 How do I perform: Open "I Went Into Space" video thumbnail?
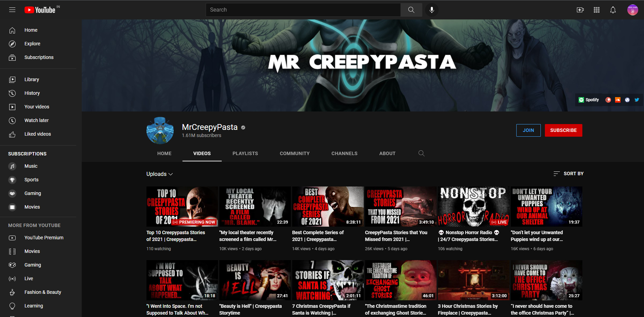pos(182,280)
